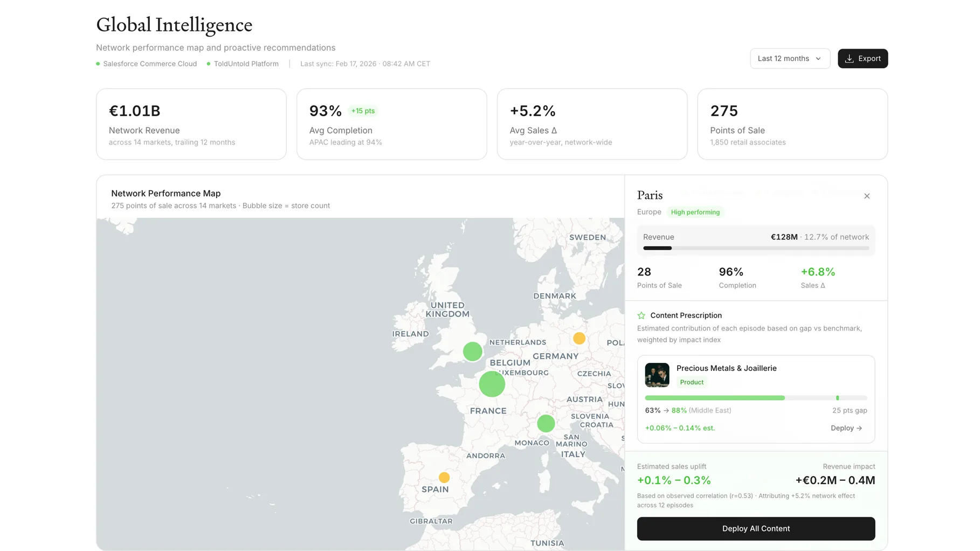This screenshot has width=980, height=551.
Task: Click the Precious Metals & Joaillerie episode thumbnail
Action: point(657,375)
